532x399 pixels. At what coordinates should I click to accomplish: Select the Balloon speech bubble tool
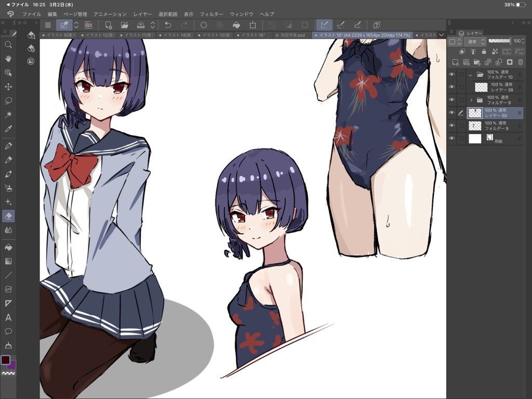click(x=8, y=331)
